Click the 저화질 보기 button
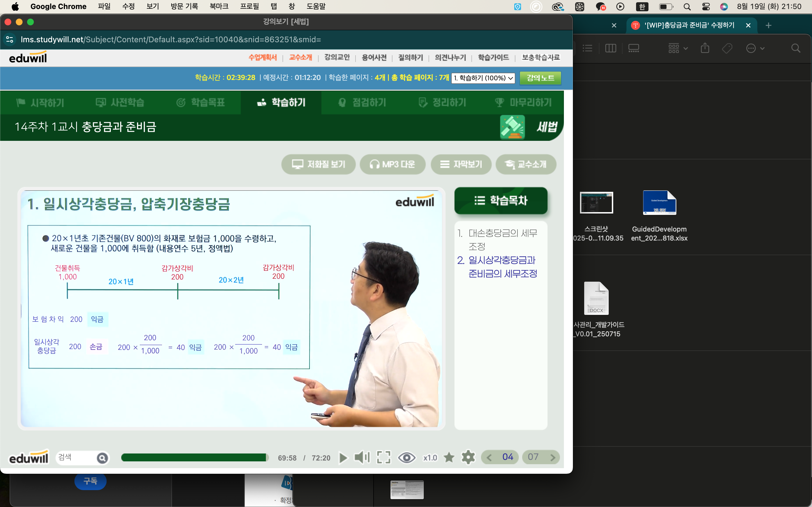 (318, 164)
